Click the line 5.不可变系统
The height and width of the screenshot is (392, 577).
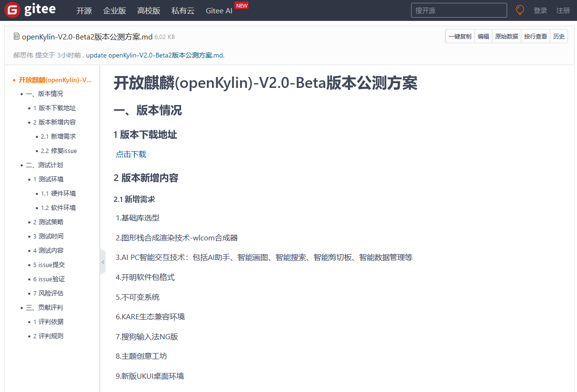coord(137,297)
